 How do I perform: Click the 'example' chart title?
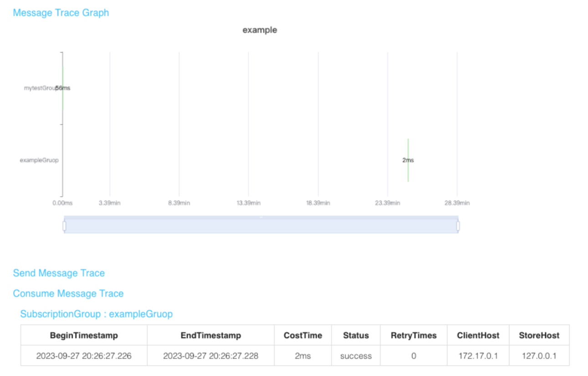260,30
